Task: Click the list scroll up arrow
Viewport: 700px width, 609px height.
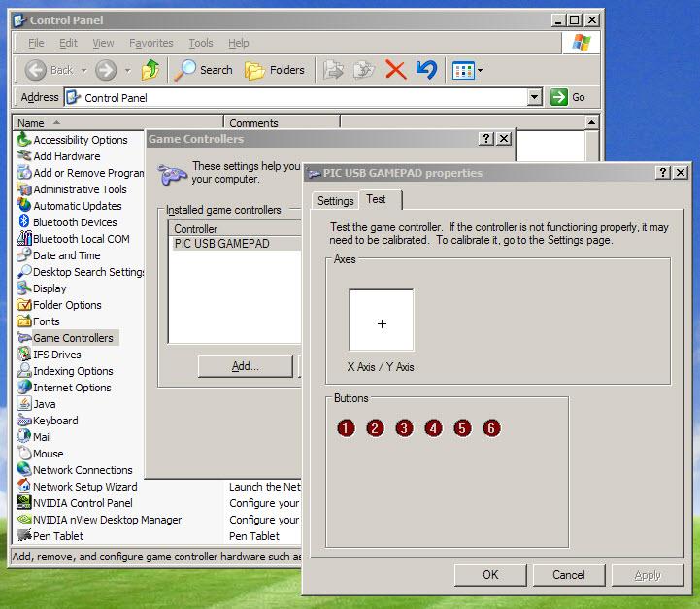Action: pyautogui.click(x=591, y=122)
